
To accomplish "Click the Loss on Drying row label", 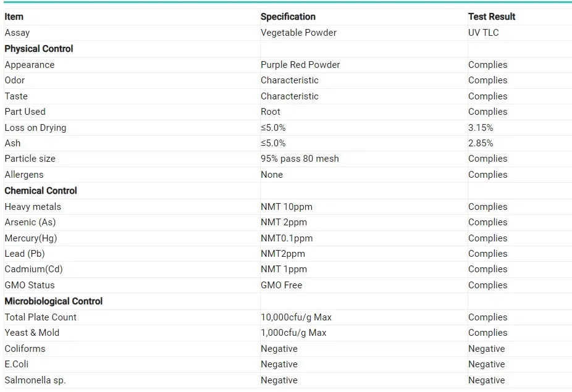I will [x=35, y=128].
